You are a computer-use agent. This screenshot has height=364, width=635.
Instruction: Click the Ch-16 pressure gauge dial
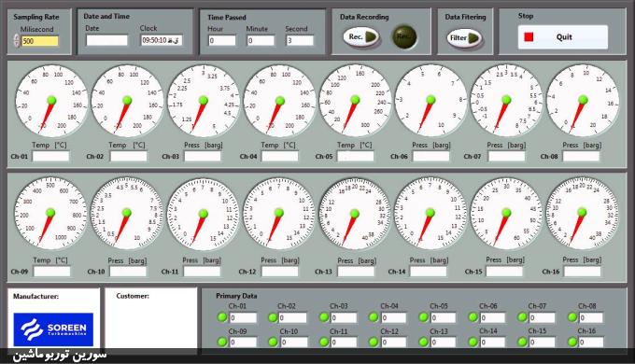tap(582, 213)
